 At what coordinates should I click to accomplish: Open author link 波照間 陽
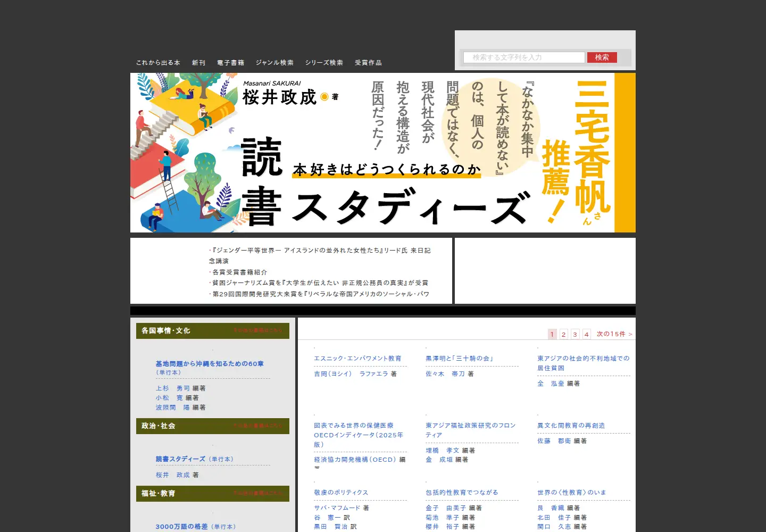(173, 408)
